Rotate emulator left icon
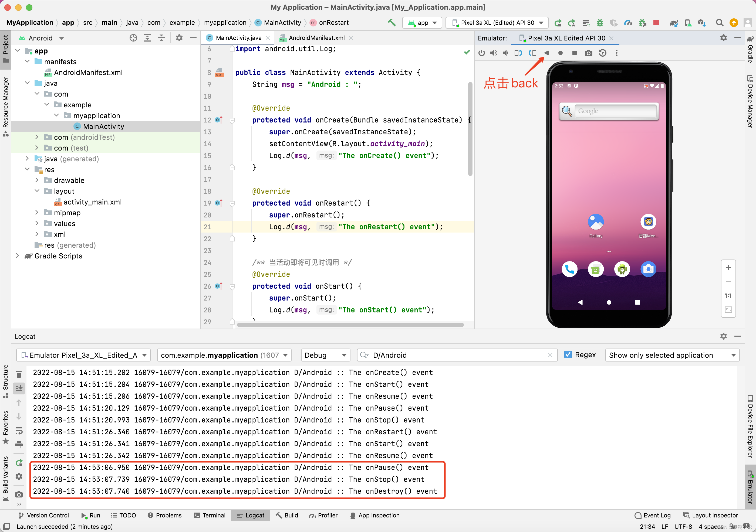The height and width of the screenshot is (532, 756). 518,53
